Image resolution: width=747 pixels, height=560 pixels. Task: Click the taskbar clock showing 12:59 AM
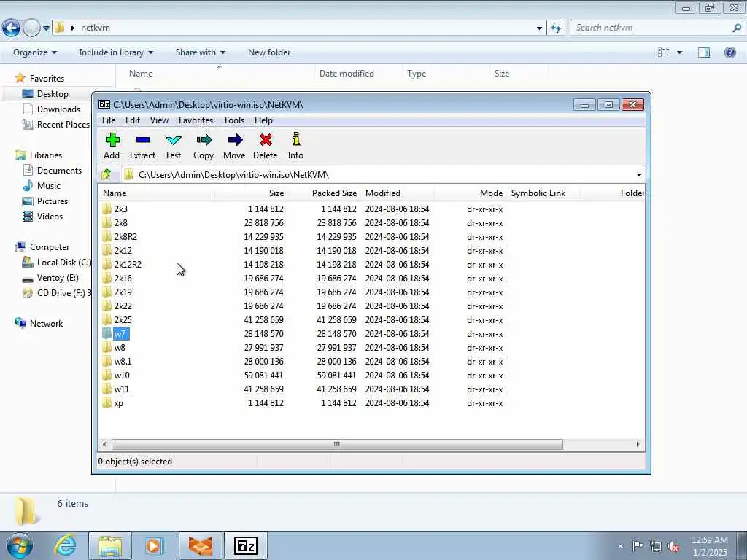pyautogui.click(x=709, y=546)
